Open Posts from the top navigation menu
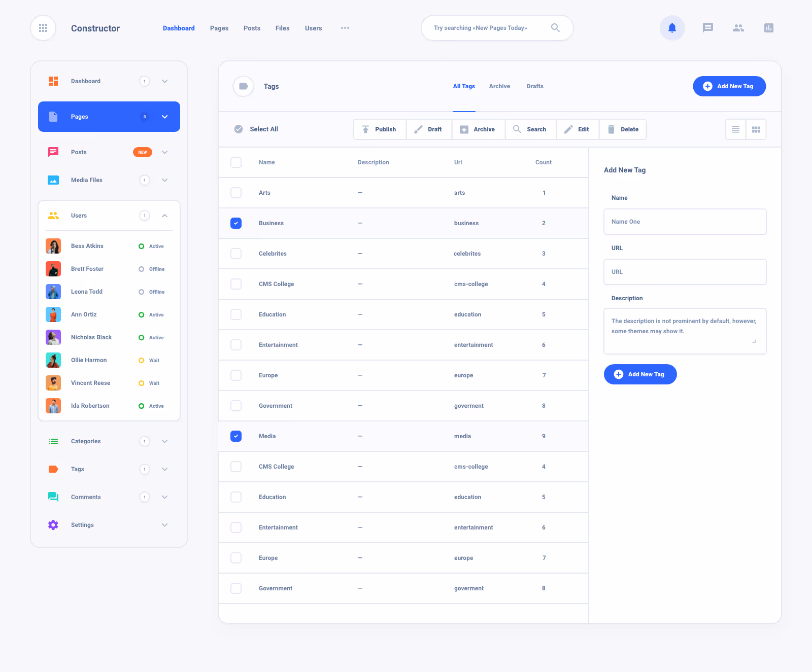The width and height of the screenshot is (812, 672). click(252, 28)
